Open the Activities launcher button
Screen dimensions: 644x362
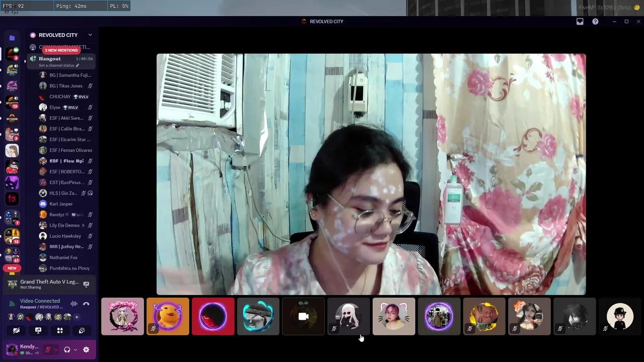[x=60, y=330]
